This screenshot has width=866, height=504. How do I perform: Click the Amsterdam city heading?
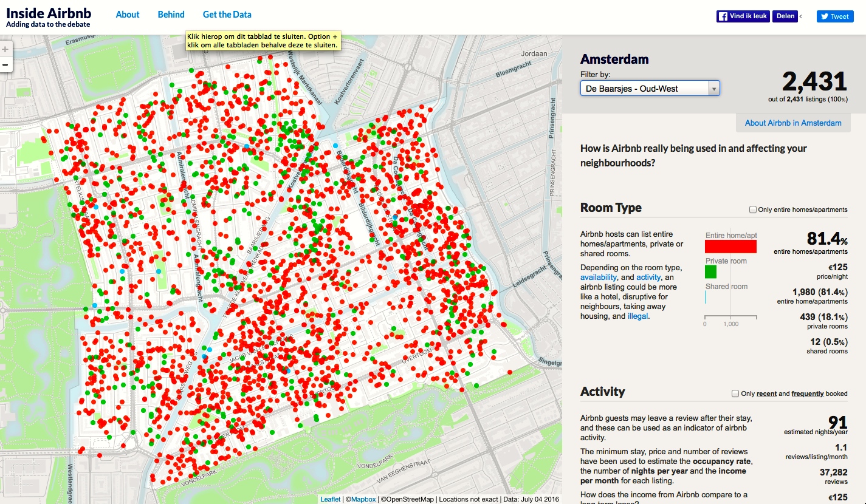coord(614,60)
